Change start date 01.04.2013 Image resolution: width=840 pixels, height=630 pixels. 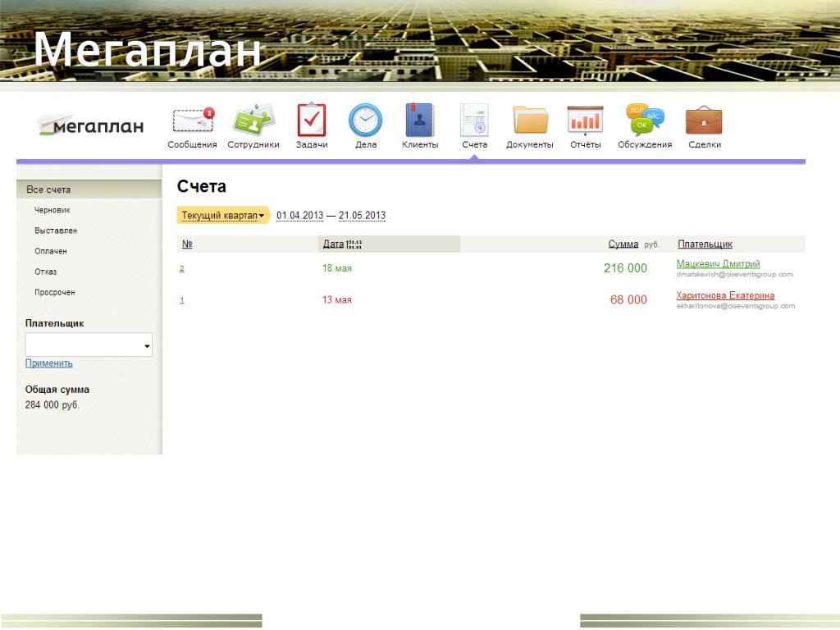point(300,216)
